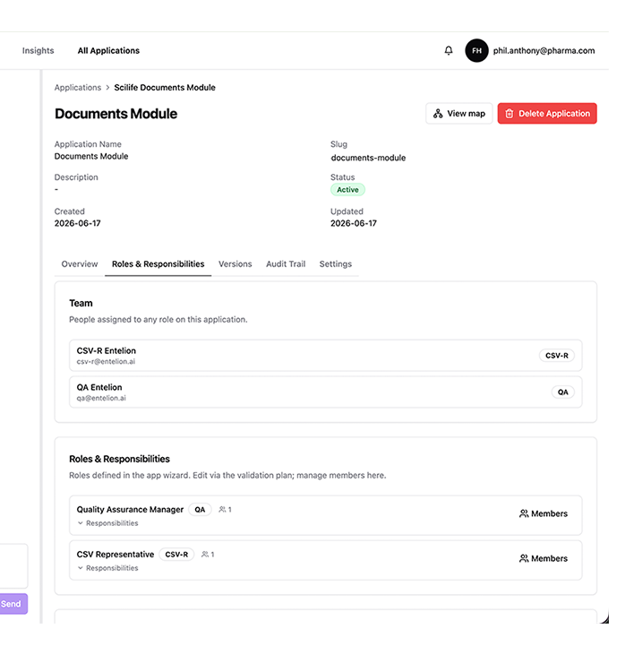Click the CSV-R badge next to CSV Representative

coord(176,554)
